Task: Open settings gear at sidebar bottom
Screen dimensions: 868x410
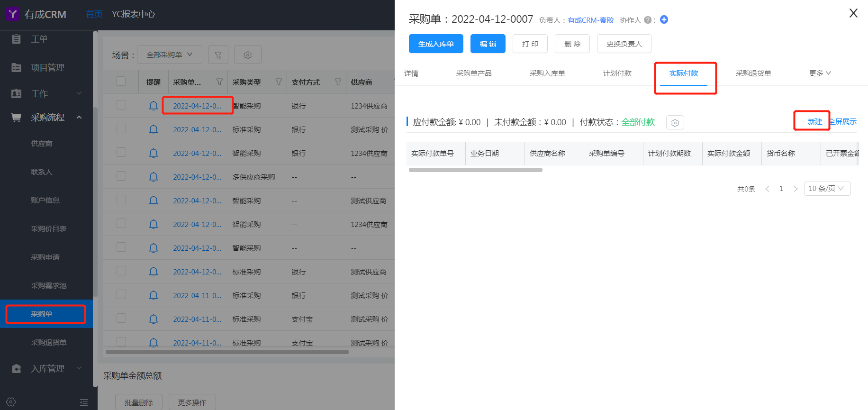Action: (11, 402)
